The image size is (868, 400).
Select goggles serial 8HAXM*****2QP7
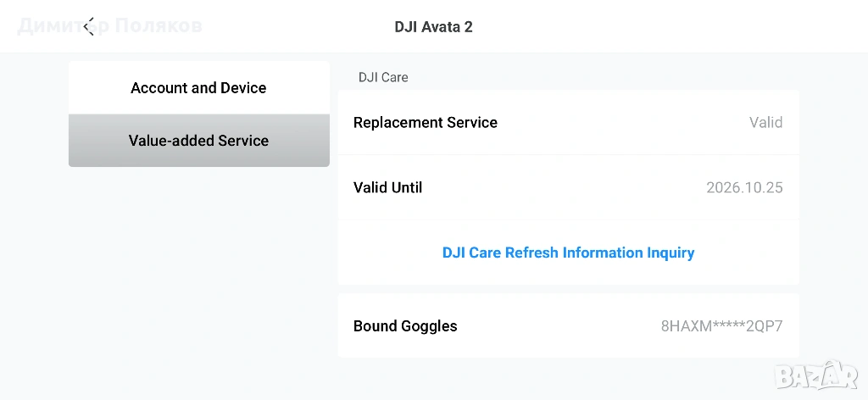tap(721, 326)
